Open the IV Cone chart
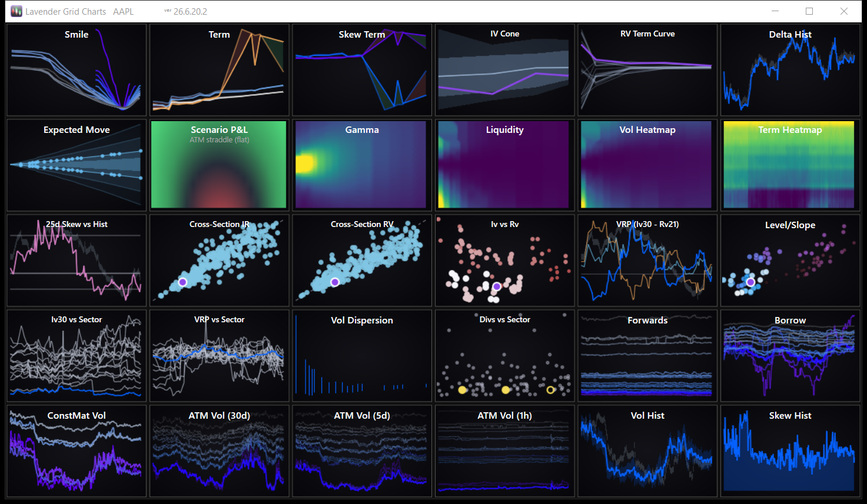The width and height of the screenshot is (867, 504). 504,70
